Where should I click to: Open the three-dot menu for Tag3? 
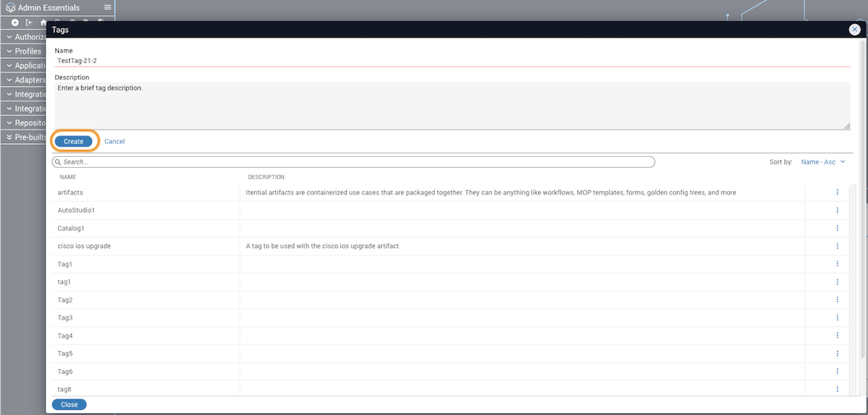tap(837, 318)
